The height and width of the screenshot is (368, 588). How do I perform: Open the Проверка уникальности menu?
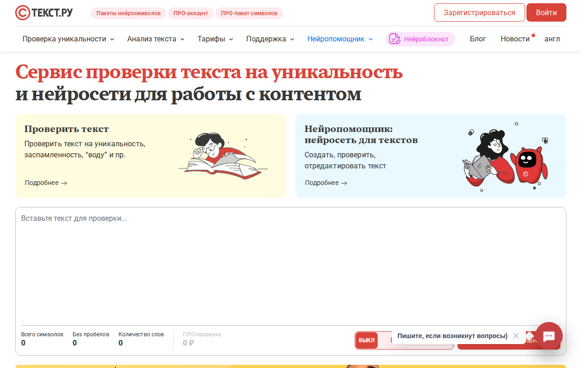pyautogui.click(x=68, y=39)
